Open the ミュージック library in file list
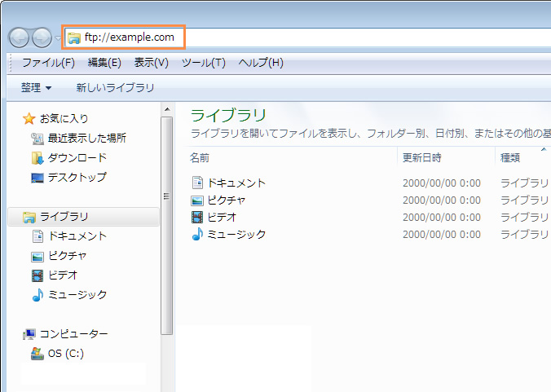The height and width of the screenshot is (392, 551). 236,235
